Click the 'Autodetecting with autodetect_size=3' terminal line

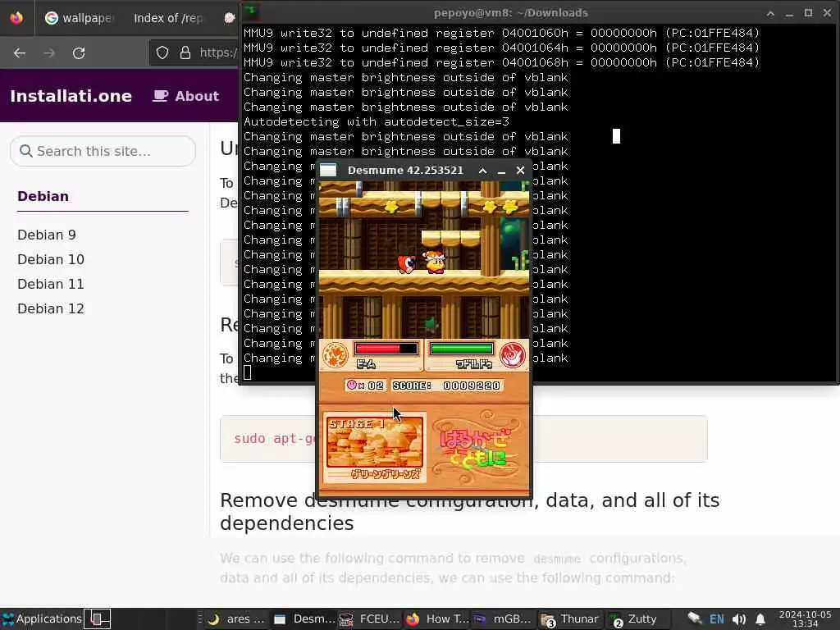[376, 121]
